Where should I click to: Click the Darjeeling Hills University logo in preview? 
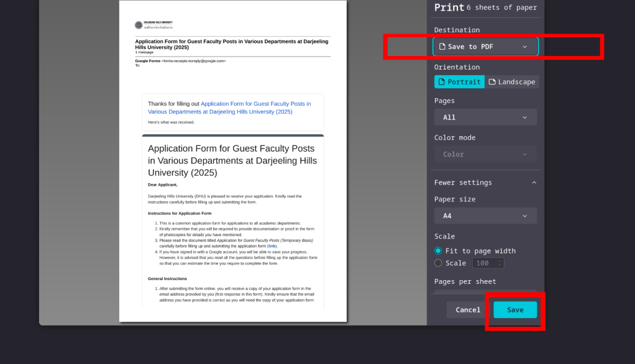tap(139, 25)
